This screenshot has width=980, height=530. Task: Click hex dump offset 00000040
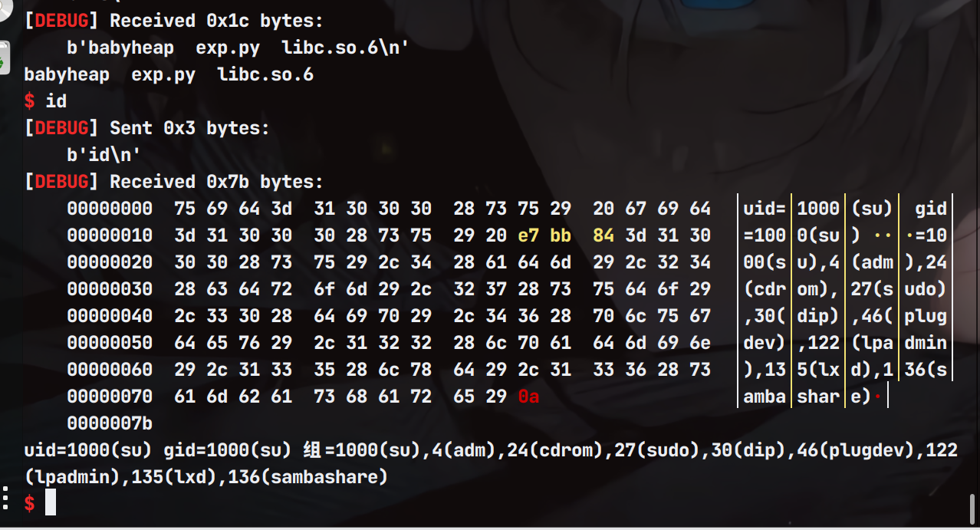110,316
